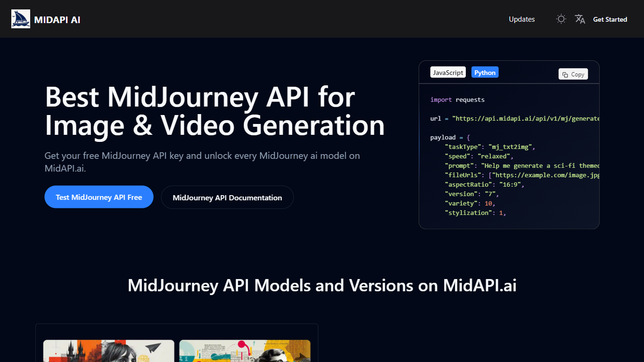Open the red circle collage sample thumbnail
Screen dimensions: 644x362
tap(245, 351)
